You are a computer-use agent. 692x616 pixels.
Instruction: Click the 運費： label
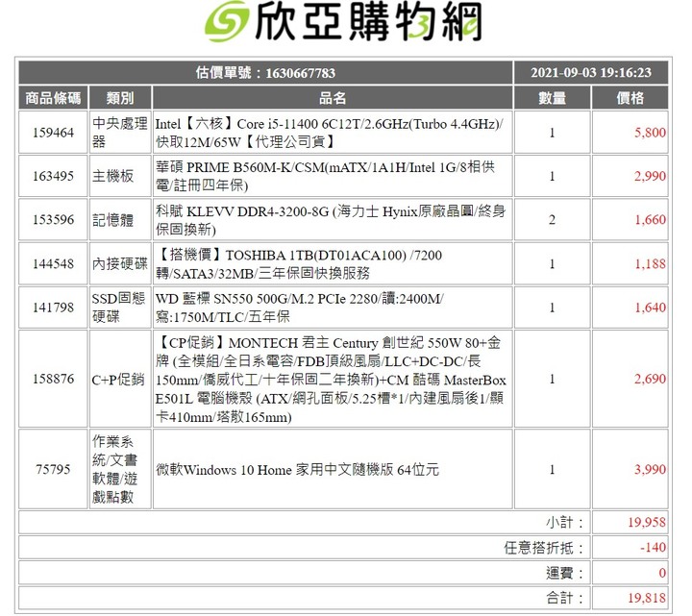(565, 573)
